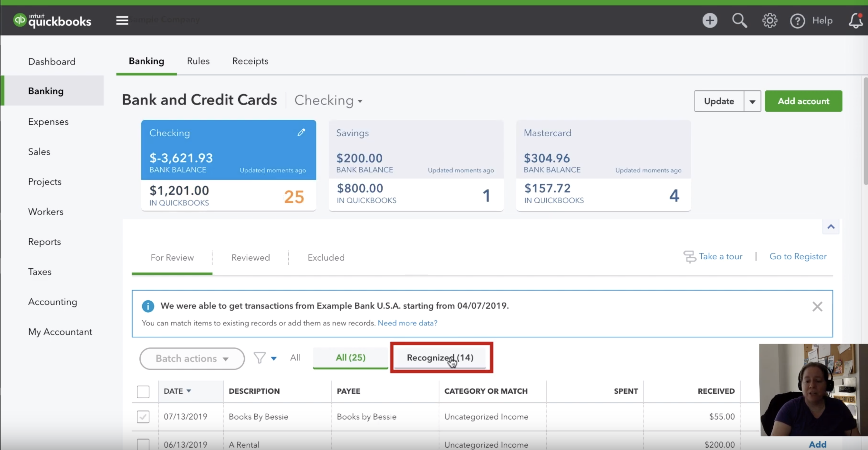Viewport: 868px width, 450px height.
Task: Switch to the Receipts tab
Action: click(250, 61)
